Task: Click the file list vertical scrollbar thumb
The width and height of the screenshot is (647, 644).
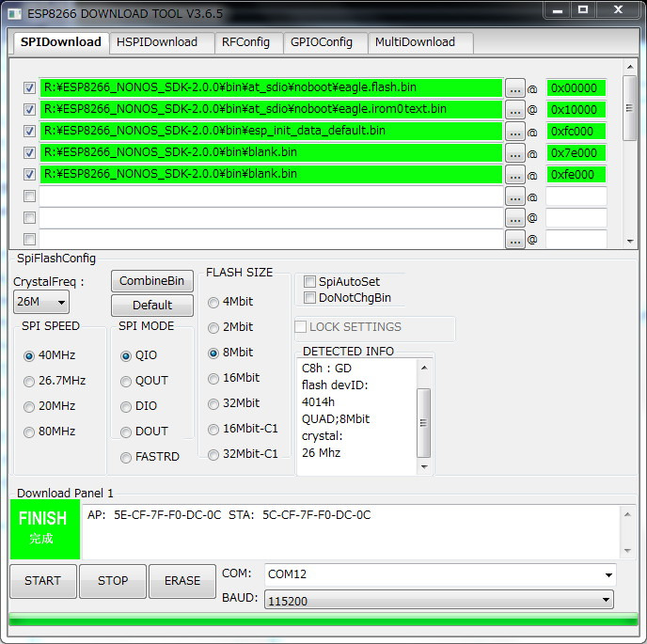Action: click(x=630, y=108)
